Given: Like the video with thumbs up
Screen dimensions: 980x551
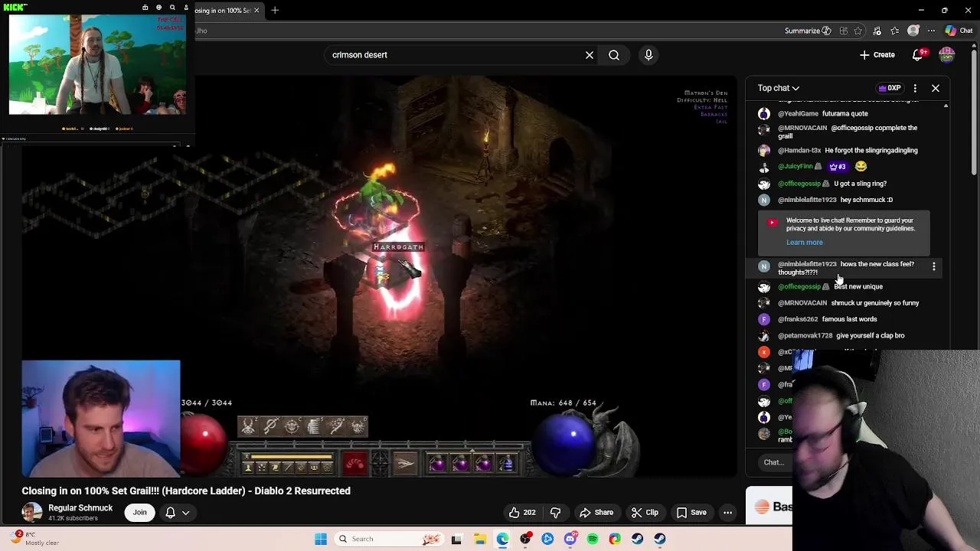Looking at the screenshot, I should 521,513.
